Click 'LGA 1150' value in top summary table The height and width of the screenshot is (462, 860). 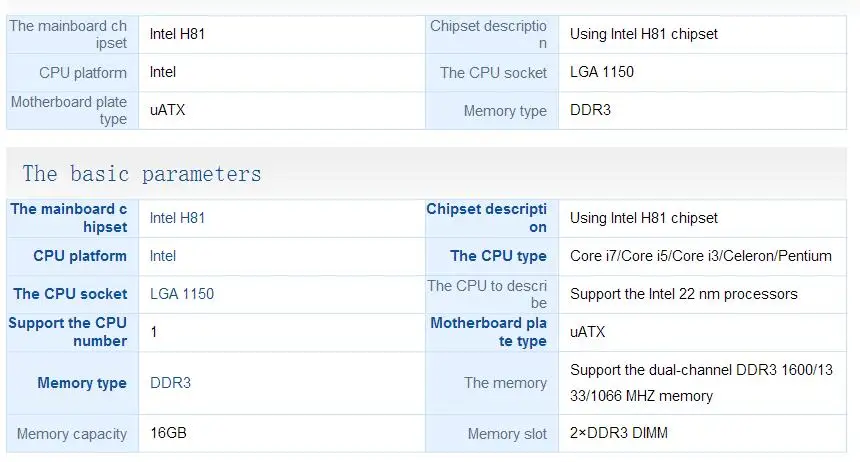click(602, 72)
